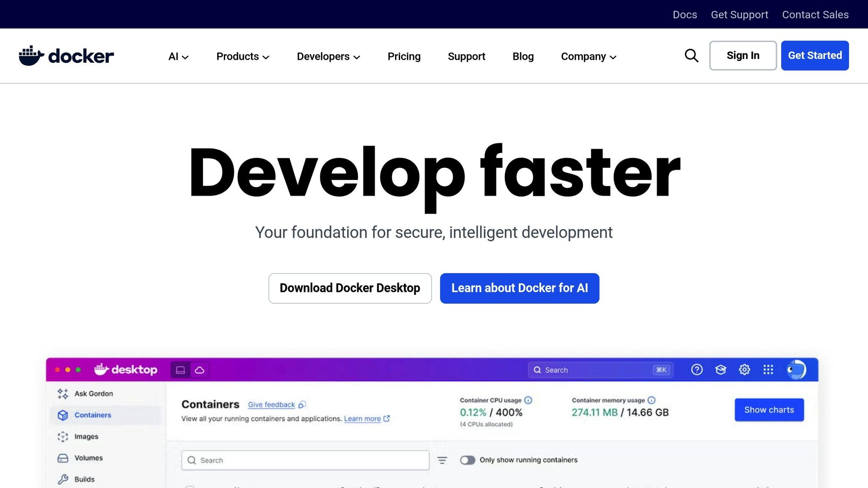Click the Images icon in sidebar
The image size is (868, 488).
tap(63, 437)
